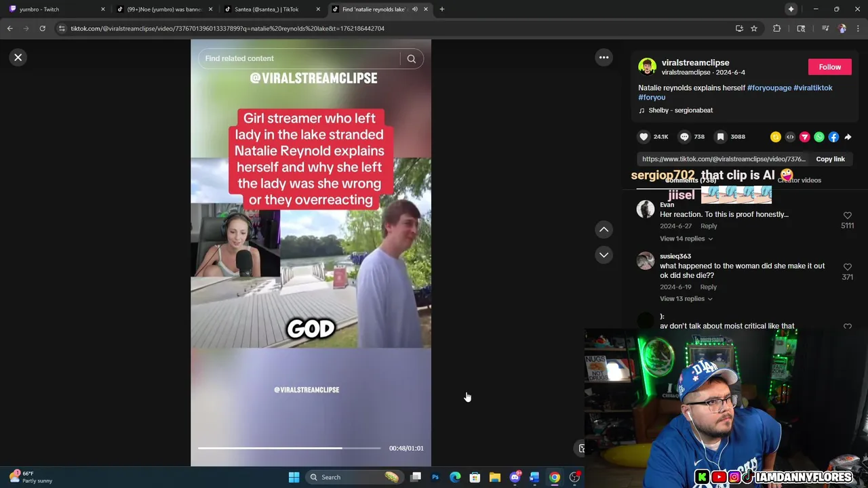Image resolution: width=868 pixels, height=488 pixels.
Task: Open Chrome extensions puzzle icon
Action: [x=777, y=28]
